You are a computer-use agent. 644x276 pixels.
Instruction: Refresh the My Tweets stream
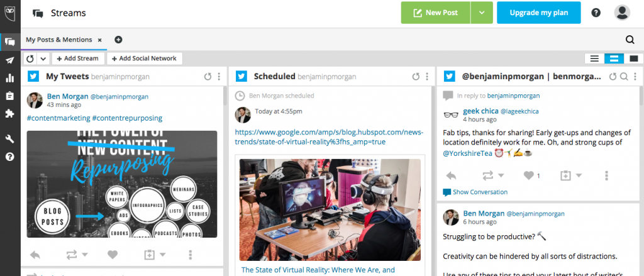pos(208,77)
